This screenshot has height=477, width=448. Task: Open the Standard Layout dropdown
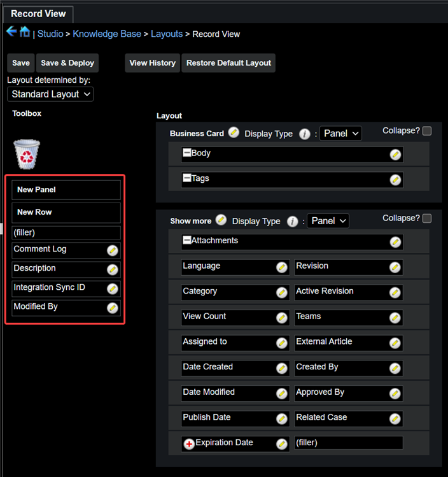[50, 94]
